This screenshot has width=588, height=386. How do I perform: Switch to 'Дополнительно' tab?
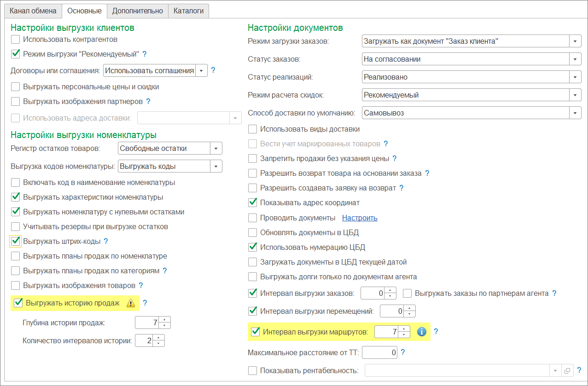(138, 11)
